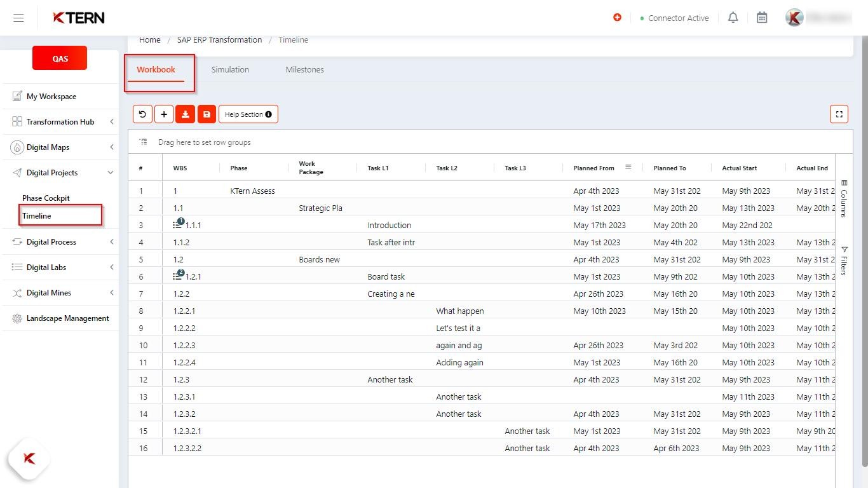Go to Home via the breadcrumb link

[149, 39]
